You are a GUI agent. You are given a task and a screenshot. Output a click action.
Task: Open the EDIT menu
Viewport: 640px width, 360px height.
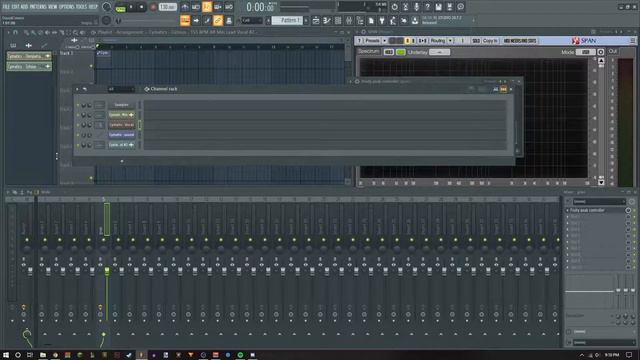[15, 7]
